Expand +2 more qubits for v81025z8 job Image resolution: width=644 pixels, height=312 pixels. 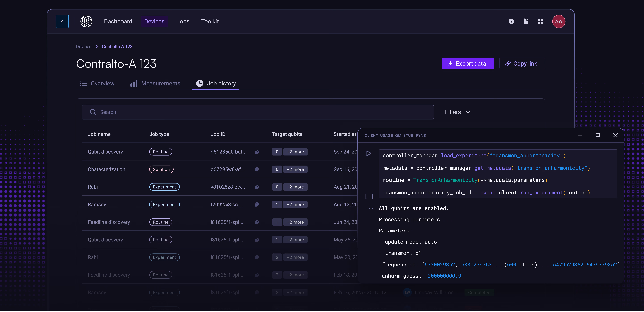pos(295,187)
